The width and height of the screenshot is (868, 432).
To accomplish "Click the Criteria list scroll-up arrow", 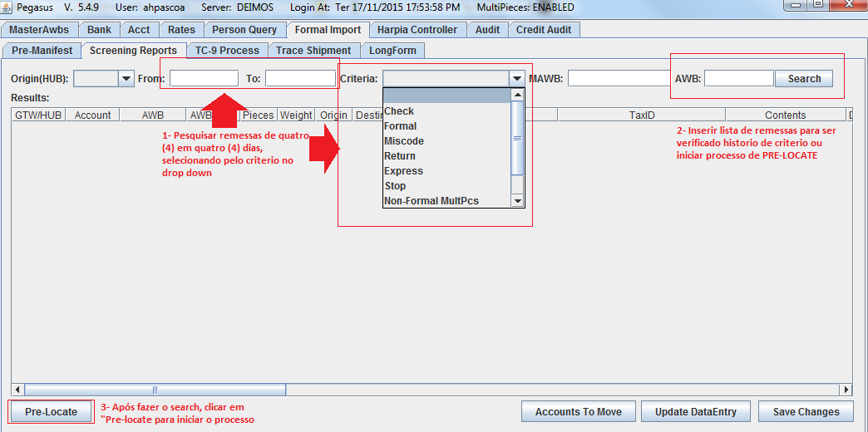I will point(517,95).
